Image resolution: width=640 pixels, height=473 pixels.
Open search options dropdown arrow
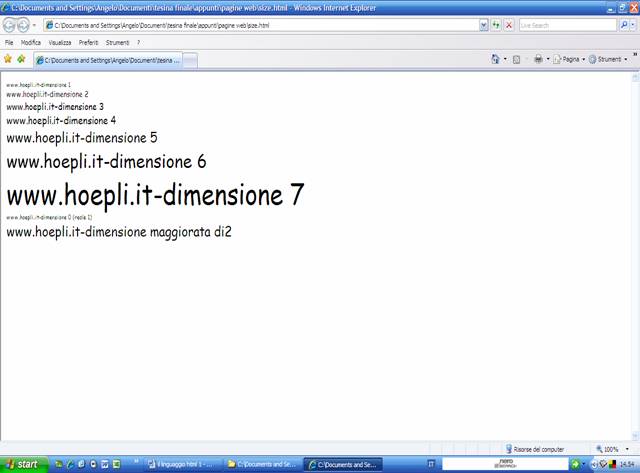tap(633, 25)
